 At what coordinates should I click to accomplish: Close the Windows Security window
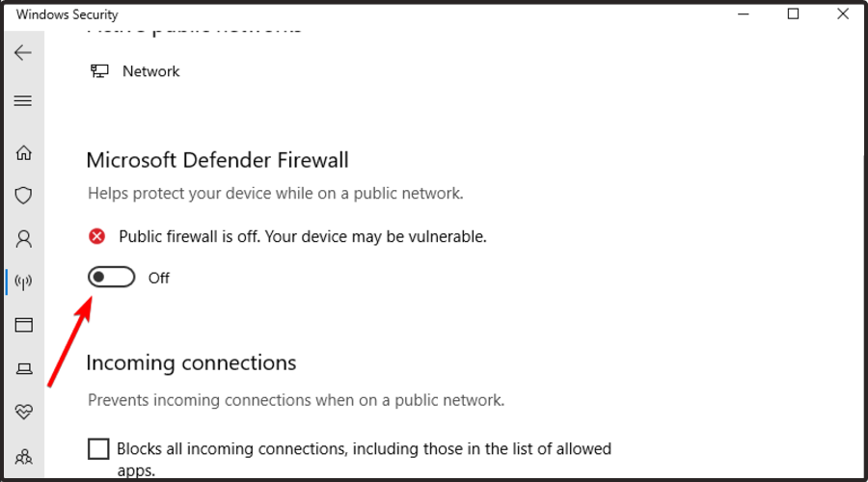(x=842, y=14)
